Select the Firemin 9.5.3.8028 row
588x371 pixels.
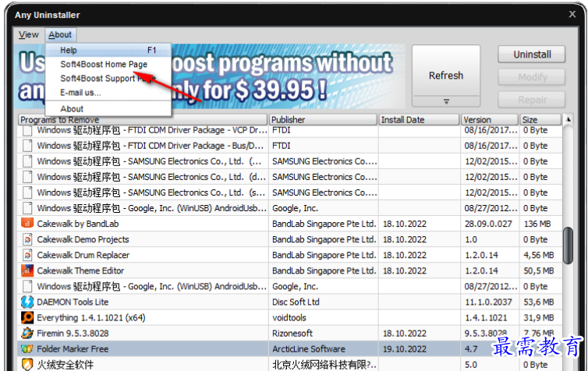coord(290,333)
